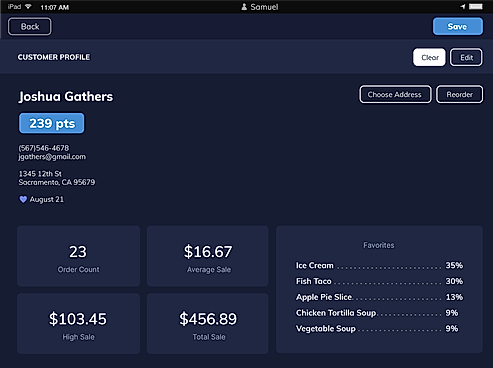The image size is (493, 368).
Task: Clear the customer profile
Action: (x=429, y=57)
